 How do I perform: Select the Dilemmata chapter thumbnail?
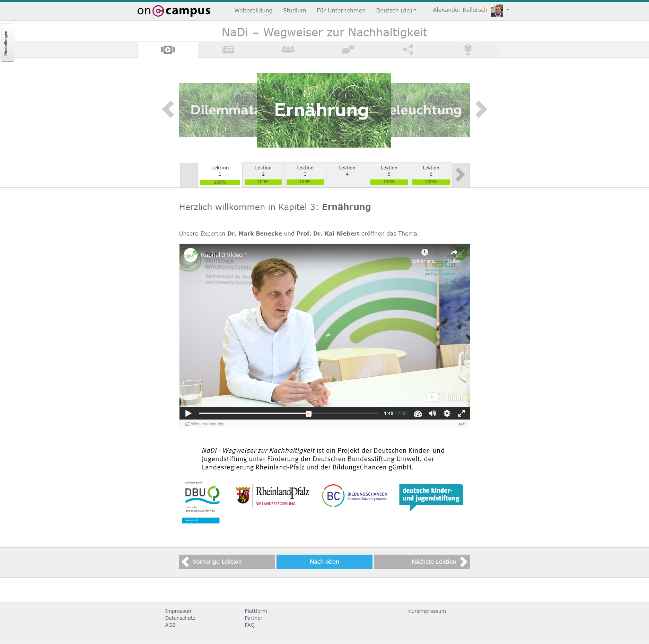click(x=218, y=110)
